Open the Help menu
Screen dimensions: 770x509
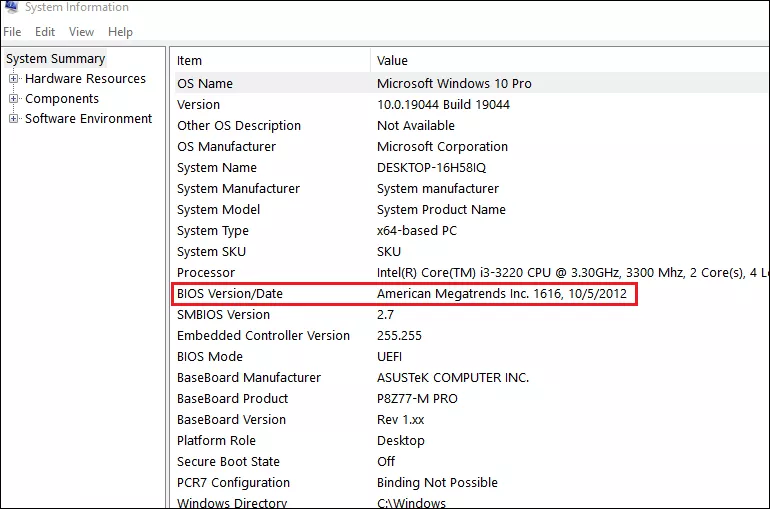pos(120,32)
